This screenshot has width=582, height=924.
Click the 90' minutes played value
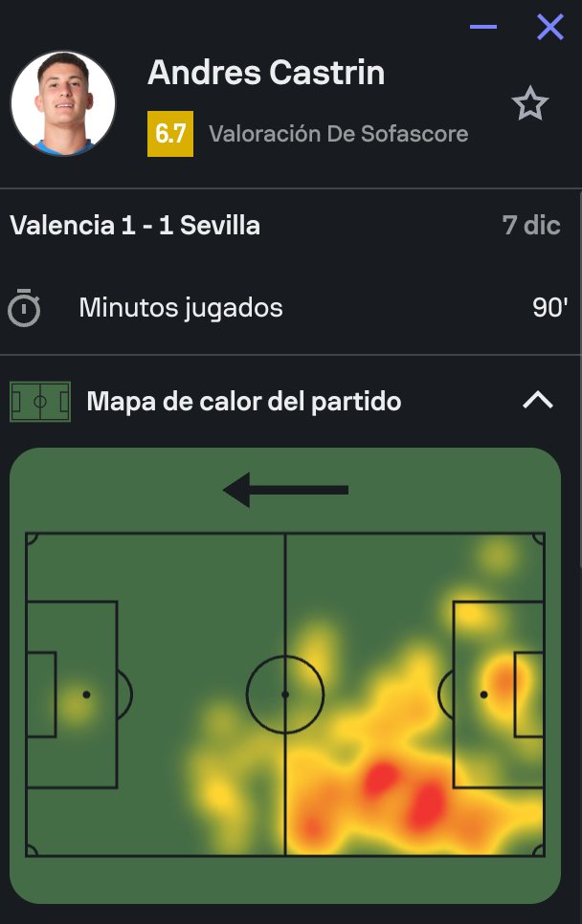click(x=549, y=308)
